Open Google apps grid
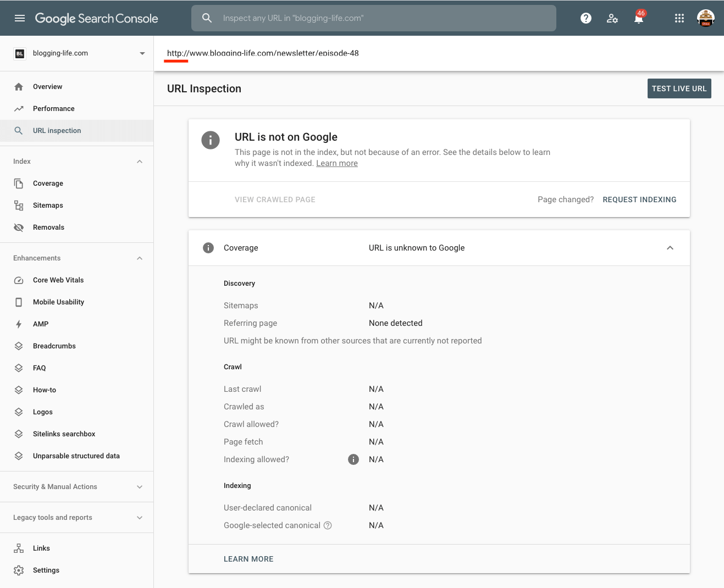The image size is (724, 588). click(679, 18)
